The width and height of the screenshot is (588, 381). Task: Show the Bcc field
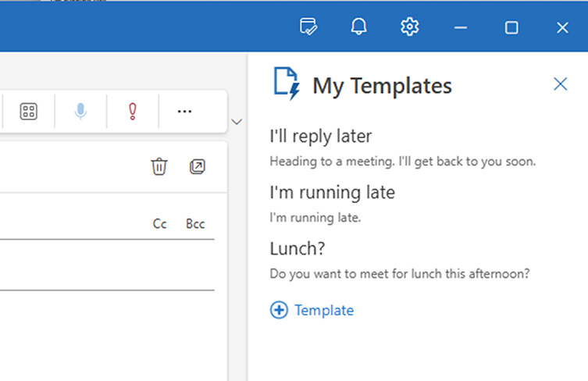point(195,224)
